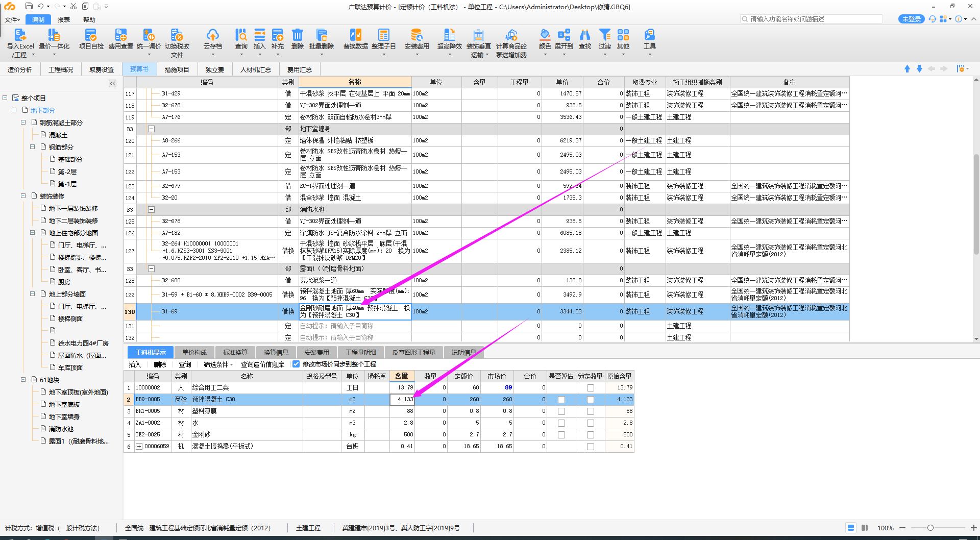Move row up with blue up arrow
980x540 pixels.
tap(907, 69)
